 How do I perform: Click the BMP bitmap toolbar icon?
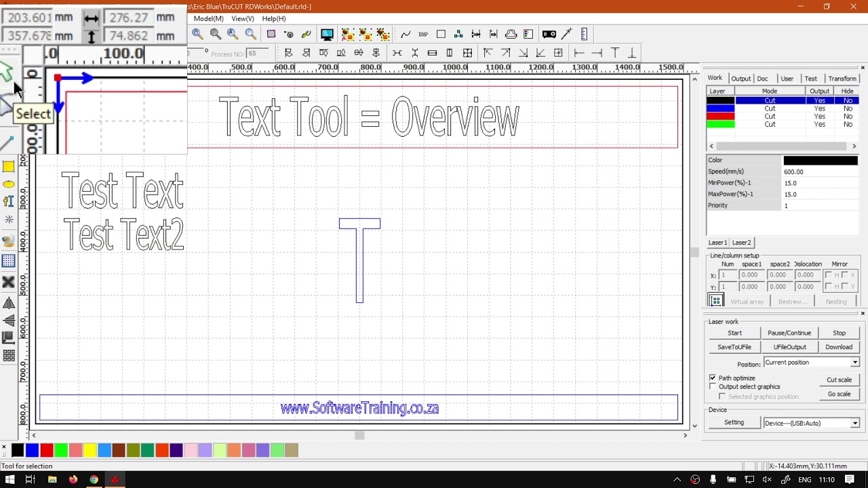[x=423, y=34]
